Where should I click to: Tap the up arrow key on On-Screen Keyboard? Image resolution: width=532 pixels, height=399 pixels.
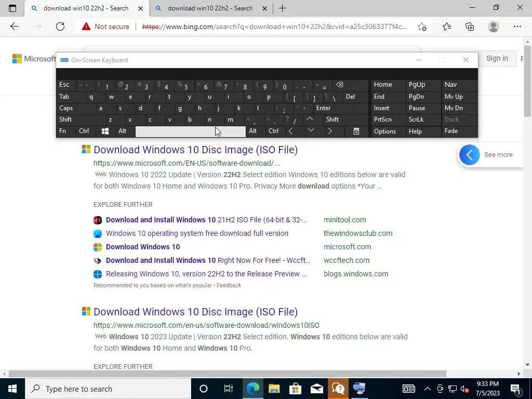tap(310, 119)
